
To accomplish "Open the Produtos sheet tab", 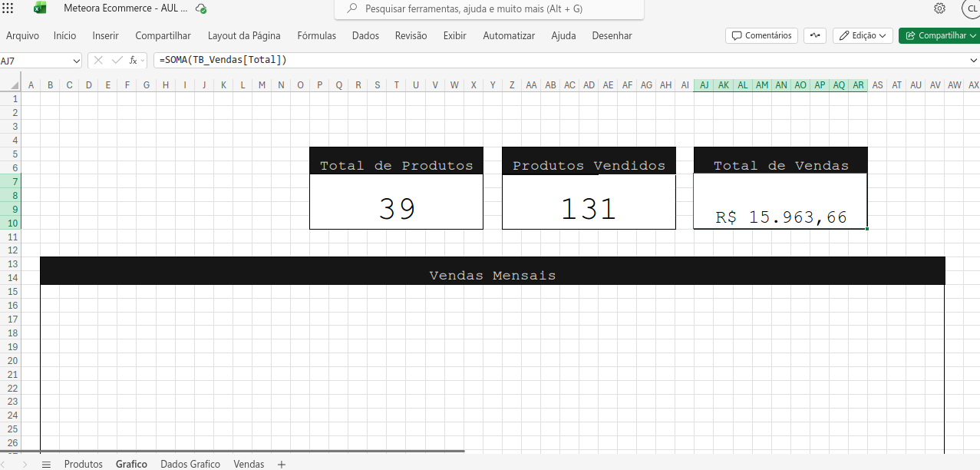I will (x=83, y=464).
